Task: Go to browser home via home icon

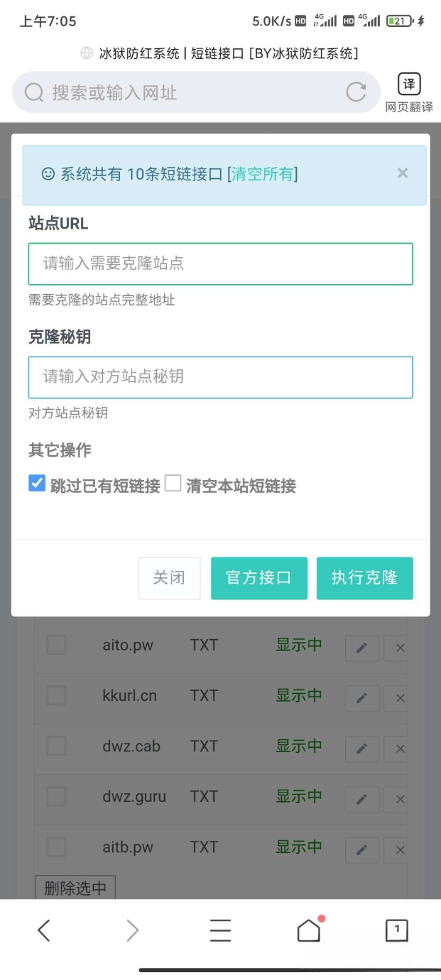Action: pyautogui.click(x=309, y=930)
